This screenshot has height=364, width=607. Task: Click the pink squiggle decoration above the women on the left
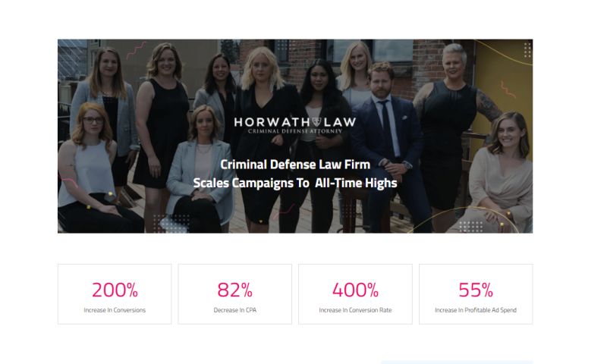pos(137,50)
